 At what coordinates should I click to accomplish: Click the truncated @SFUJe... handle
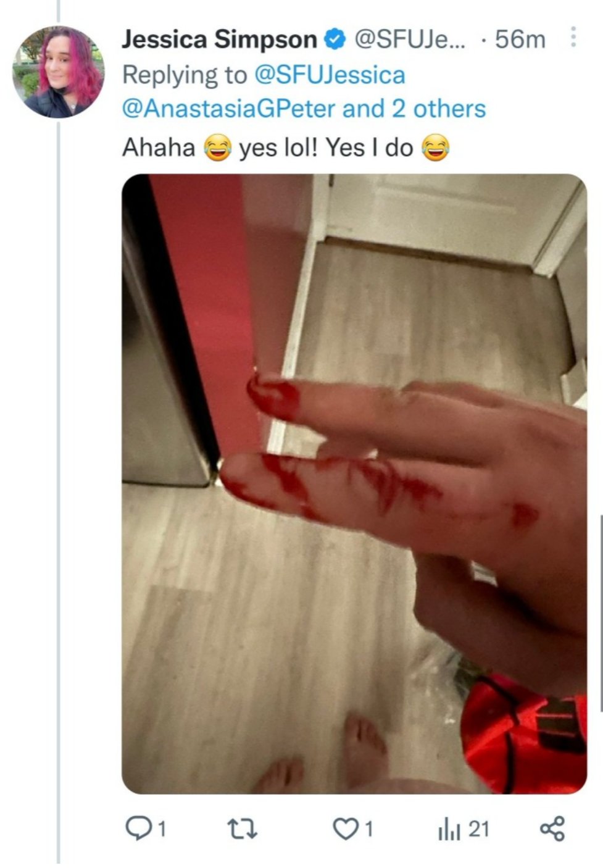[410, 40]
